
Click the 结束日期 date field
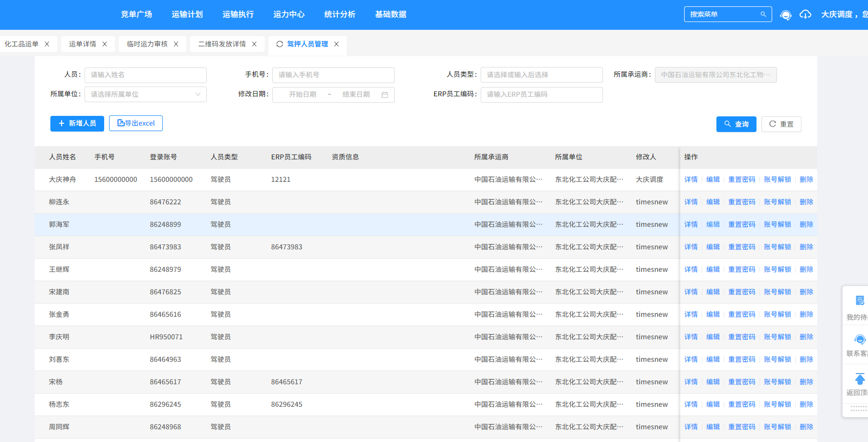click(356, 95)
